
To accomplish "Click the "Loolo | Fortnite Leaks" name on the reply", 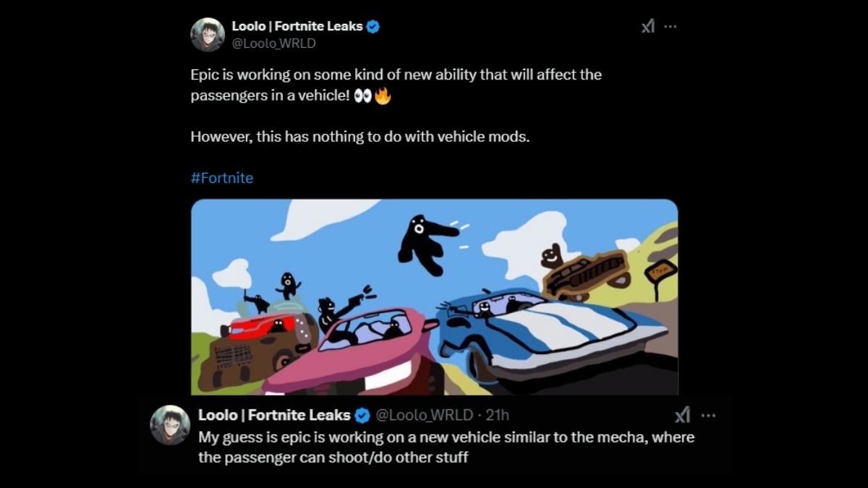I will [x=274, y=415].
